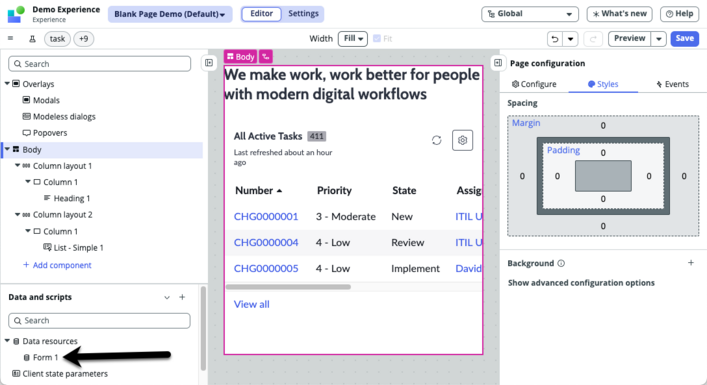Screen dimensions: 707x385
Task: Click the refresh icon for All Active Tasks
Action: click(436, 140)
